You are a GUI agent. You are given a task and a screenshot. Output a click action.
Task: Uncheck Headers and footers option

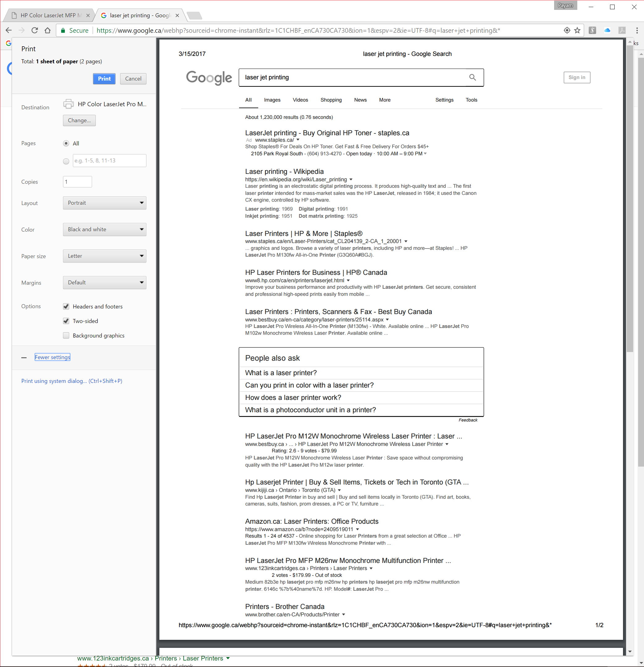[x=66, y=306]
